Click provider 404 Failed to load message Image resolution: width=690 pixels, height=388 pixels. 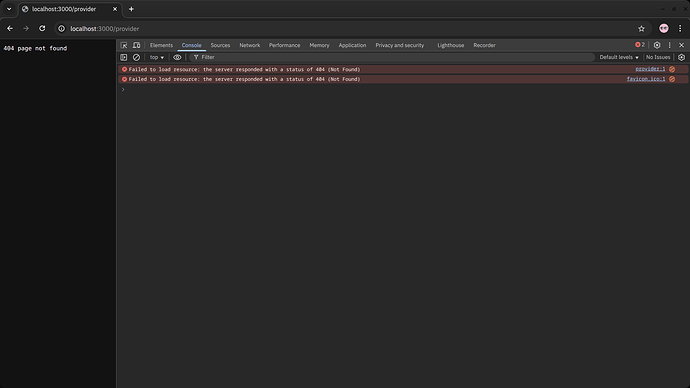(x=244, y=70)
